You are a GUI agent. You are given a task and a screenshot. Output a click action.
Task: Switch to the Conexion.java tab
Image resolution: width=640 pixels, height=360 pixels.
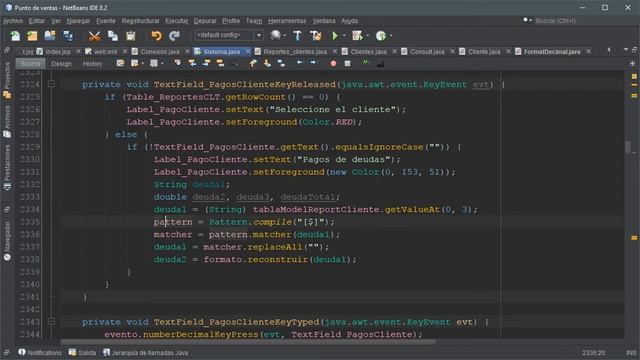coord(160,52)
